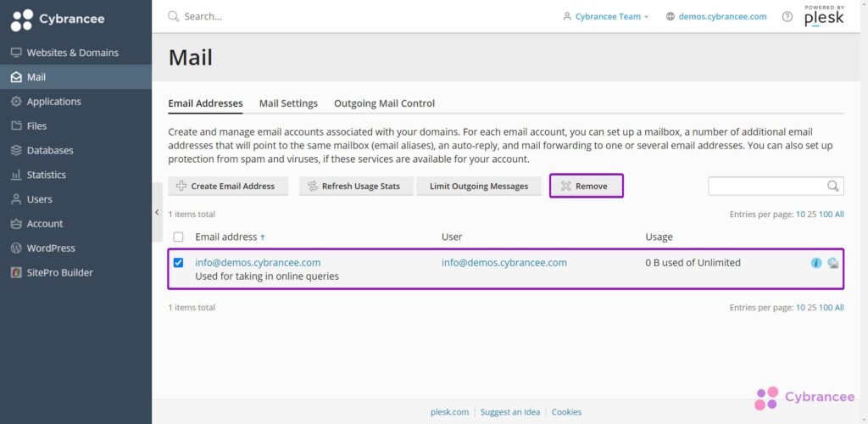Click the Plesk logo
Screen dimensions: 868x424
824,16
